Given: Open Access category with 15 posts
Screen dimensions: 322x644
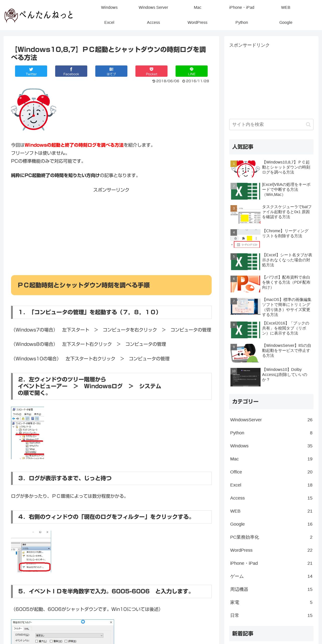Looking at the screenshot, I should [x=271, y=498].
